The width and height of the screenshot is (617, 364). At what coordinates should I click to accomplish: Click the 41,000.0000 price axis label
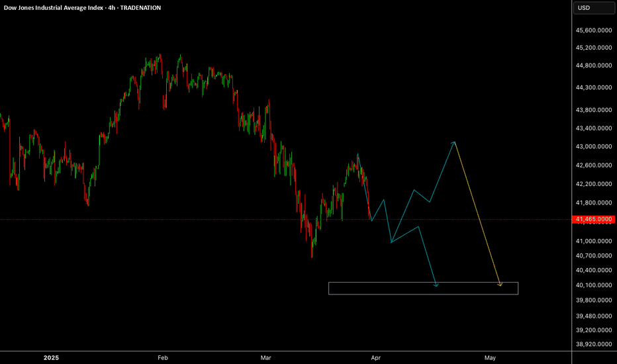point(594,241)
